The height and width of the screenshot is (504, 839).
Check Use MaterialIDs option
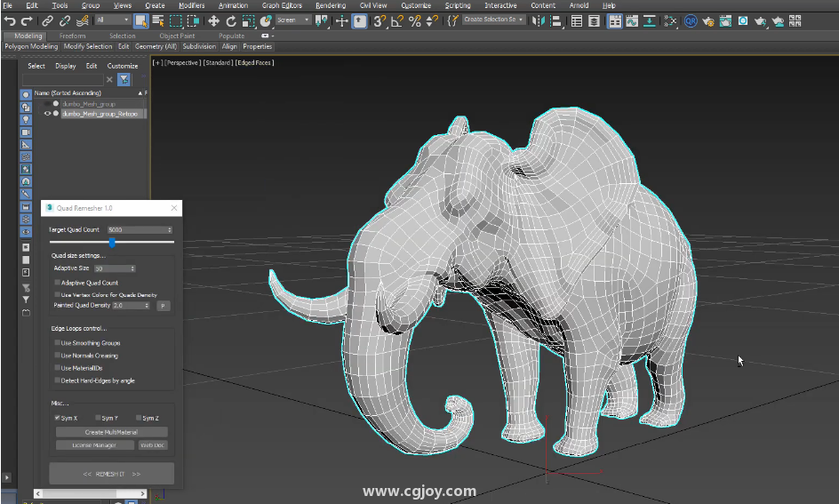tap(57, 368)
